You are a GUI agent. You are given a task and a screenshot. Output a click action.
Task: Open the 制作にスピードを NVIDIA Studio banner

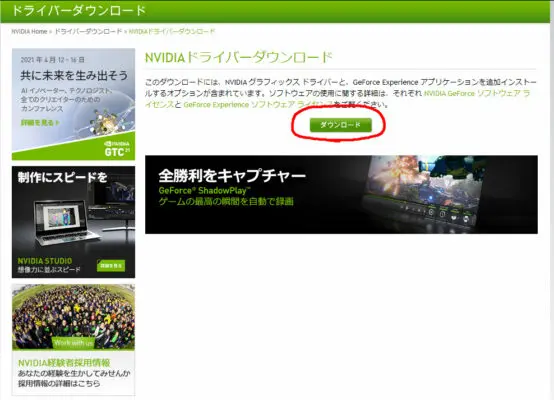tap(73, 222)
